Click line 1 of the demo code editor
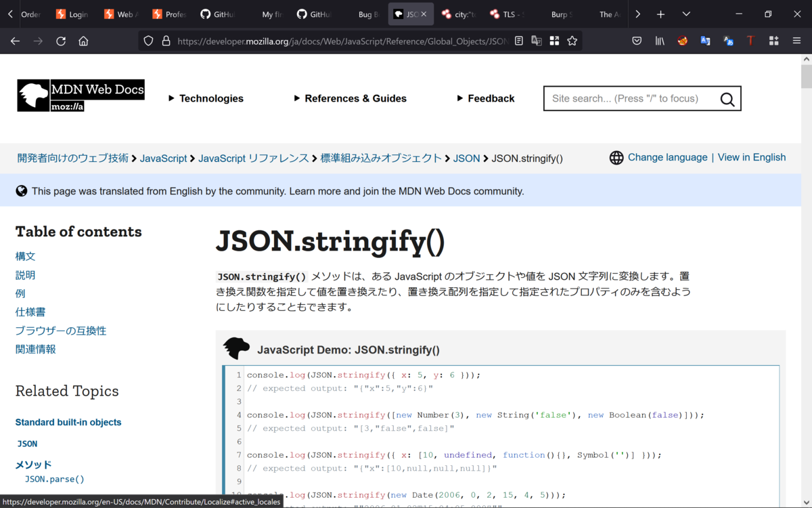This screenshot has width=812, height=508. [363, 375]
